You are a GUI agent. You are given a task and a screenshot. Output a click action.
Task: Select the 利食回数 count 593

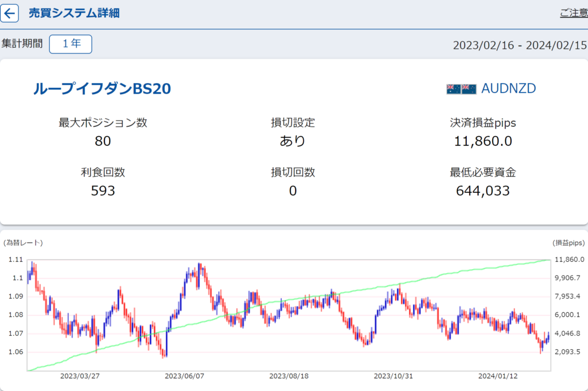pyautogui.click(x=103, y=191)
